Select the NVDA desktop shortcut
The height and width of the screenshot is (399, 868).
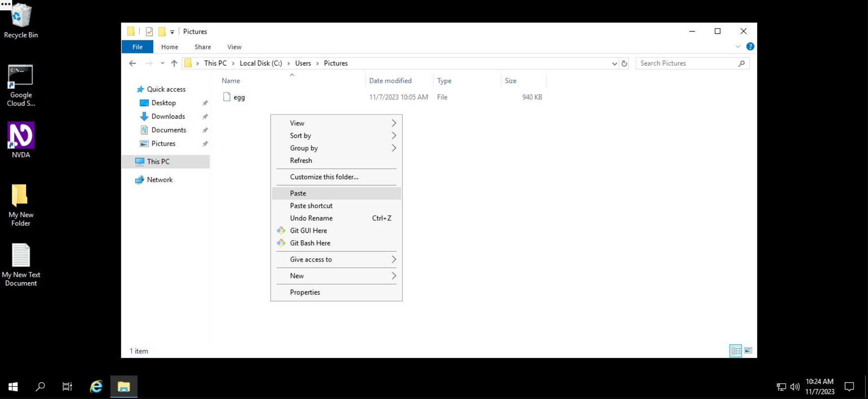coord(21,140)
